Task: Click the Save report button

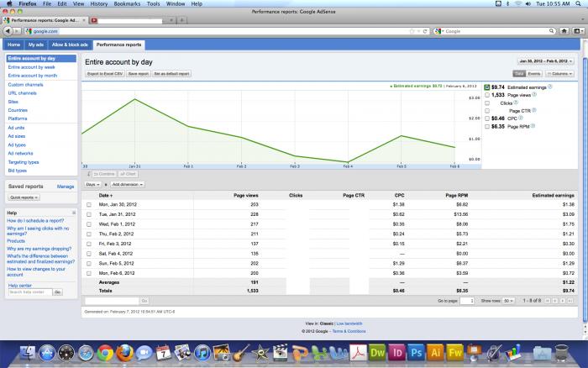Action: point(139,74)
